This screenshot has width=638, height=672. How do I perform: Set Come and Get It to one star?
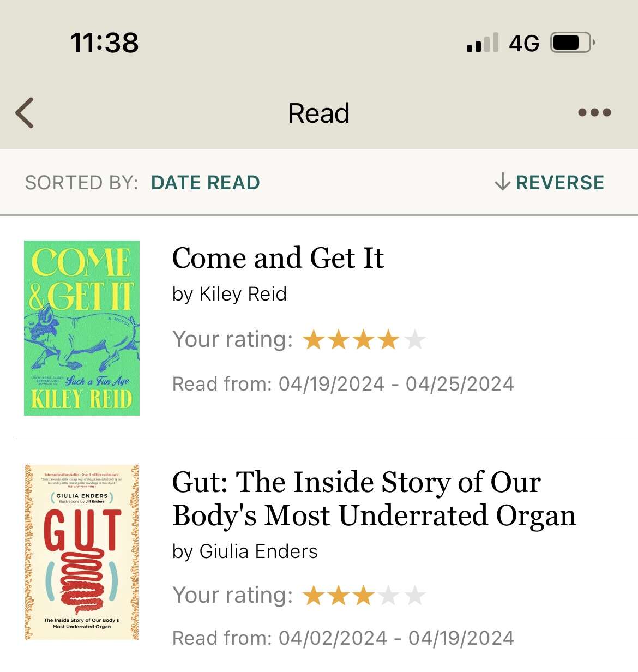[314, 339]
